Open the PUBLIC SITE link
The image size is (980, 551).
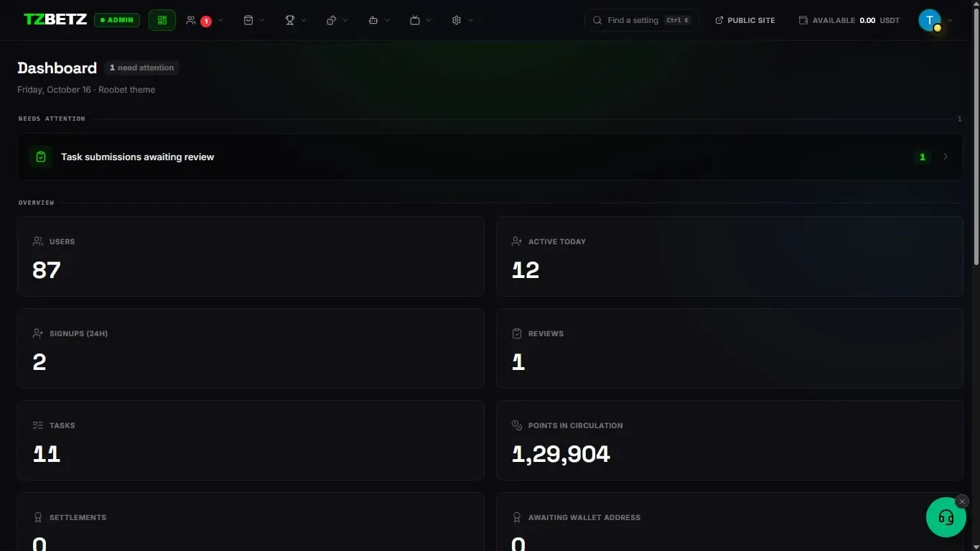(745, 20)
